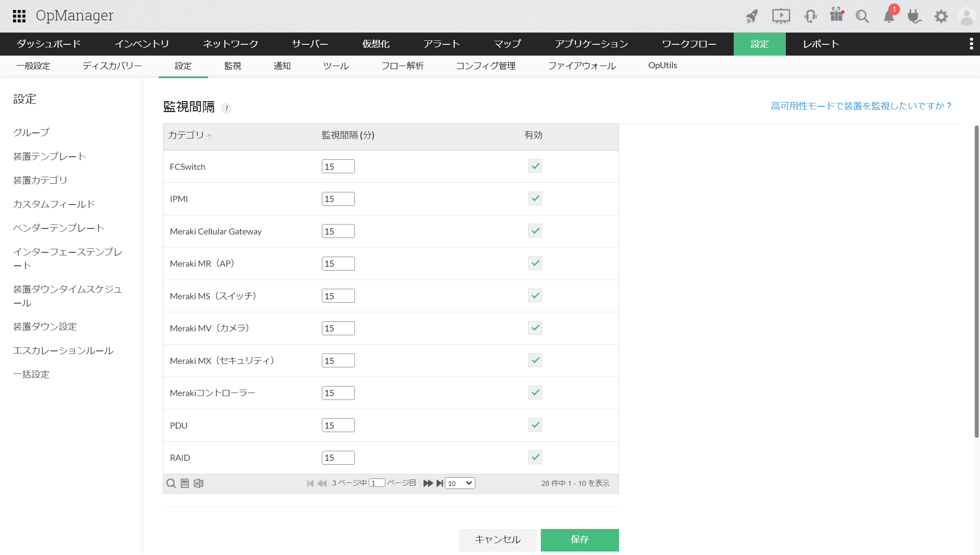The image size is (980, 555).
Task: Disable monitoring checkbox for RAID
Action: tap(535, 457)
